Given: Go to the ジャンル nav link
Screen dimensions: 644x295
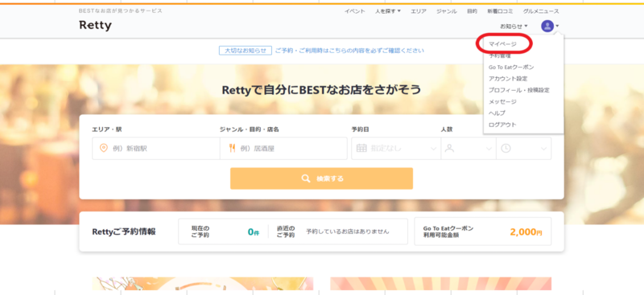Looking at the screenshot, I should coord(447,11).
